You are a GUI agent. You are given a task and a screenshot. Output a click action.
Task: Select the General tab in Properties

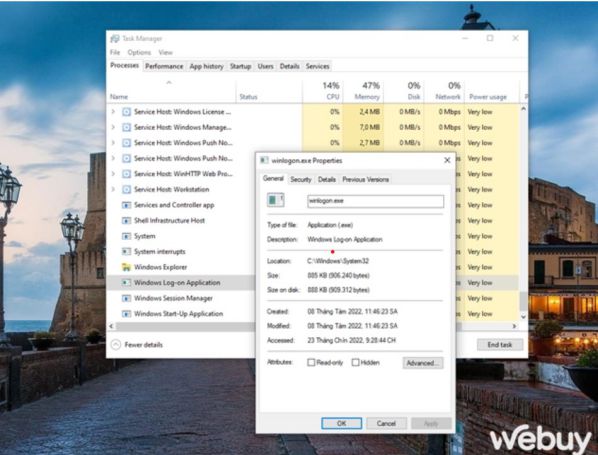273,178
